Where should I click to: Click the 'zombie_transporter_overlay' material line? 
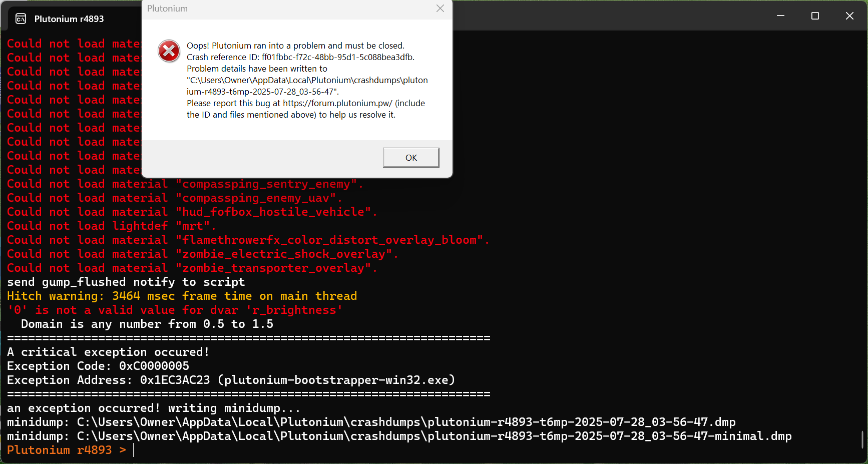(192, 268)
